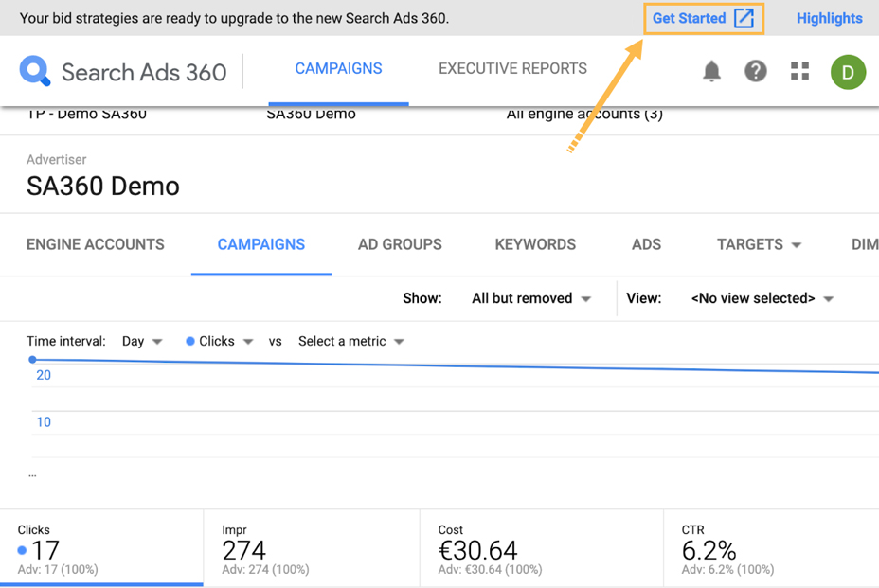Click the SA360 Demo advertiser heading
This screenshot has height=588, width=879.
(x=103, y=187)
